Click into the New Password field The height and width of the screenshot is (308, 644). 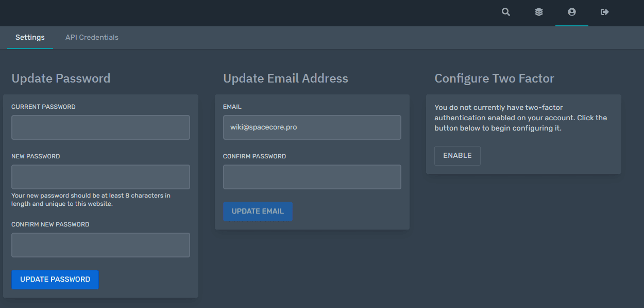point(100,177)
